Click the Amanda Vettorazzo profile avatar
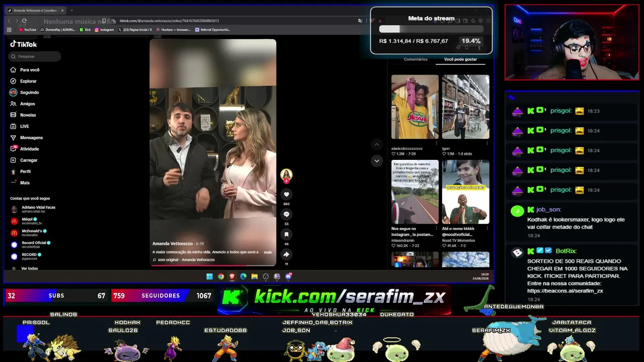 pyautogui.click(x=286, y=174)
